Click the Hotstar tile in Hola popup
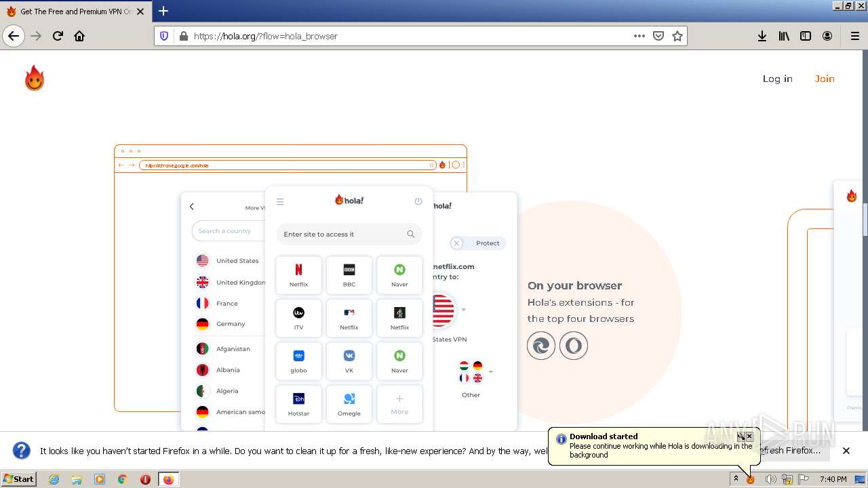868x488 pixels. pos(298,404)
